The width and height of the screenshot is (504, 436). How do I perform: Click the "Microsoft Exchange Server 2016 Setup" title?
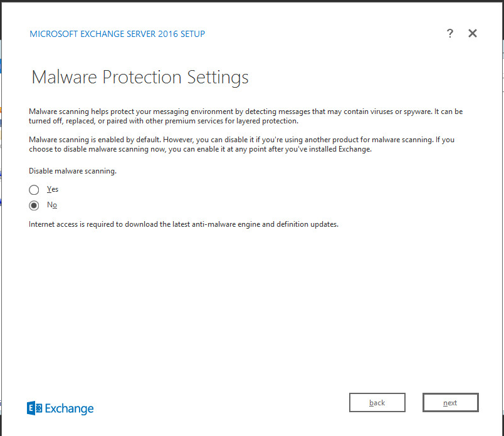[117, 34]
